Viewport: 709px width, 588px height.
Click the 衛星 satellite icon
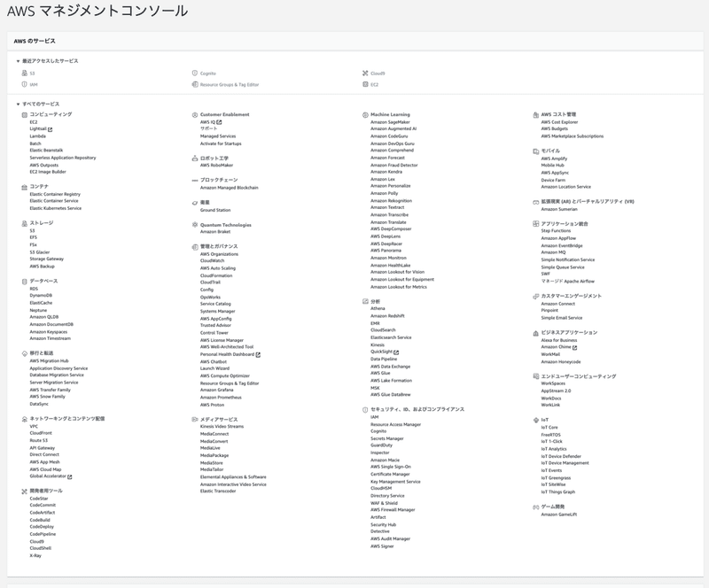coord(195,203)
